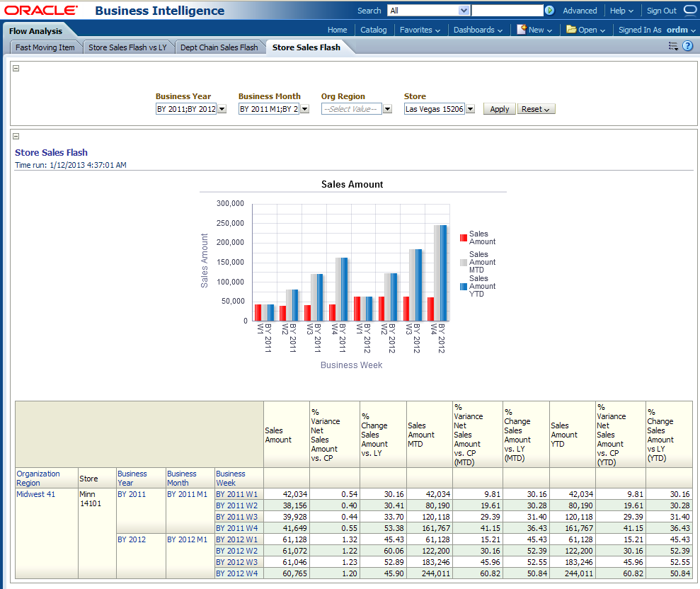Image resolution: width=700 pixels, height=589 pixels.
Task: Open the Dashboards menu
Action: [478, 30]
